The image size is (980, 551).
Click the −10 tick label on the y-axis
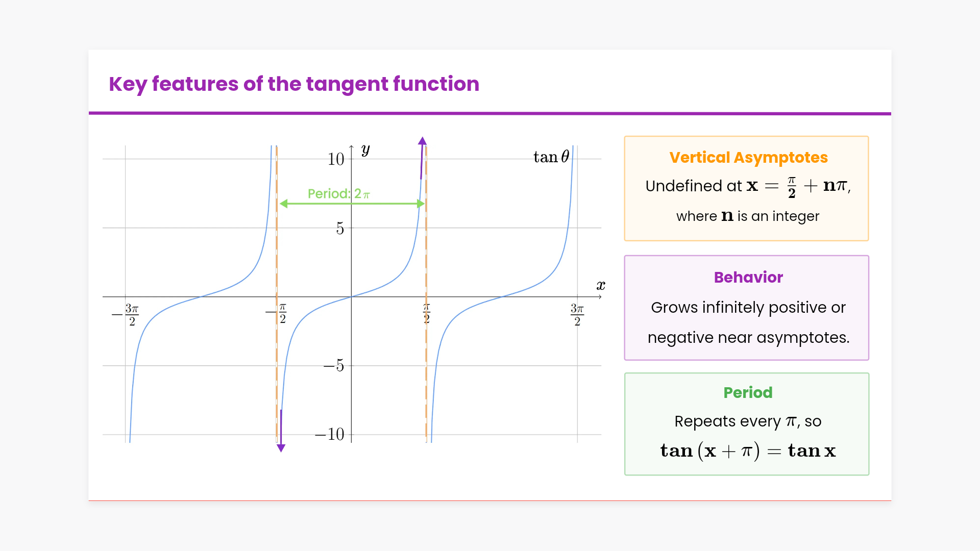tap(330, 434)
